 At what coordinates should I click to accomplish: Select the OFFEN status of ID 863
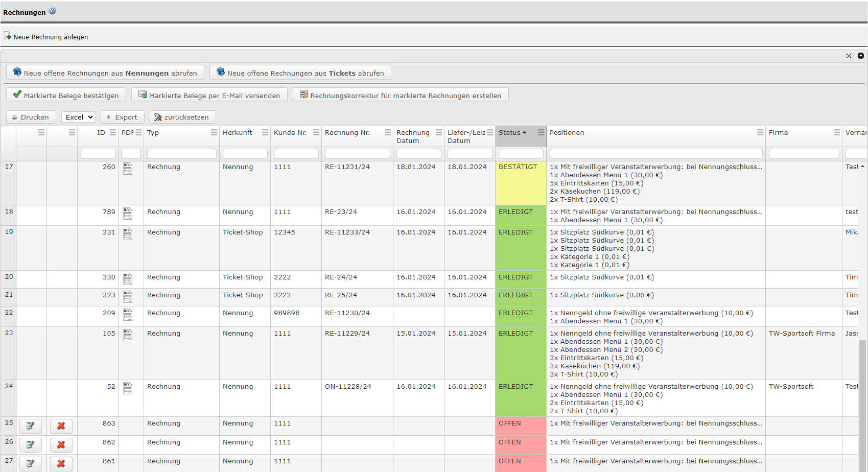pyautogui.click(x=521, y=426)
